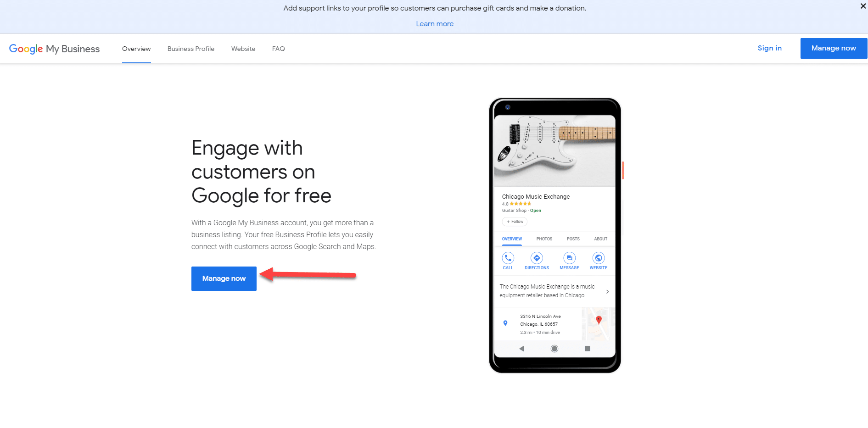Click the blue Manage now button
The image size is (868, 428).
tap(224, 278)
